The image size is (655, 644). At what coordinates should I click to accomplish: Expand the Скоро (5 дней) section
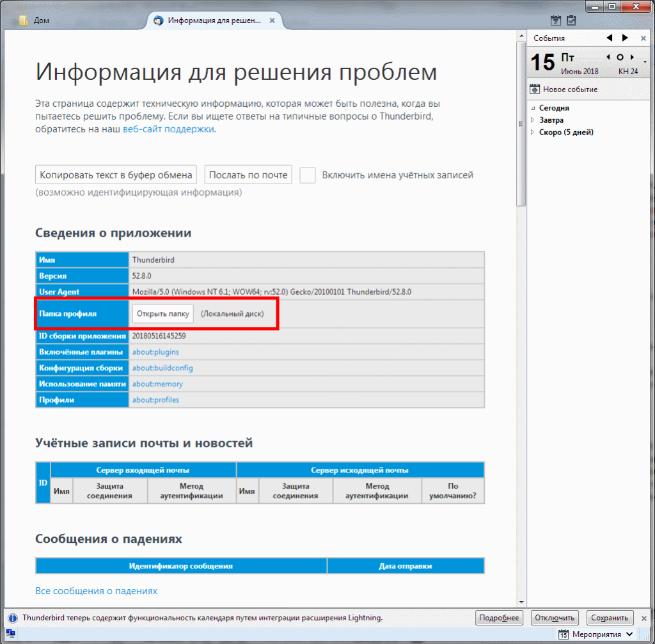point(533,132)
